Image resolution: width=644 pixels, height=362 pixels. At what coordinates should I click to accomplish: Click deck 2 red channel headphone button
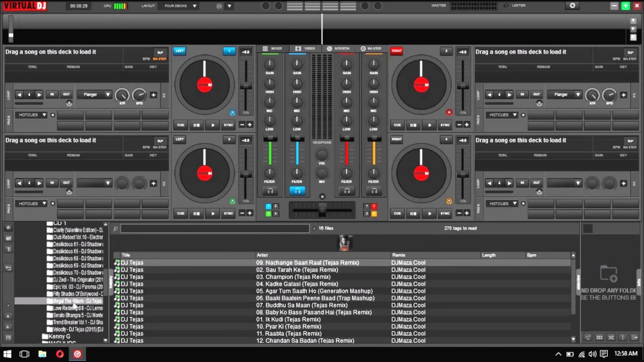coord(347,191)
